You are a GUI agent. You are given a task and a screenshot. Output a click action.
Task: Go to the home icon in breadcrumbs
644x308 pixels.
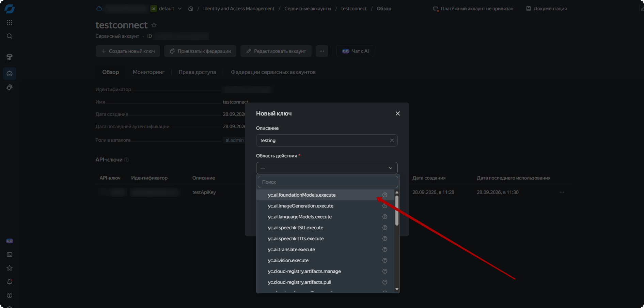[x=191, y=9]
